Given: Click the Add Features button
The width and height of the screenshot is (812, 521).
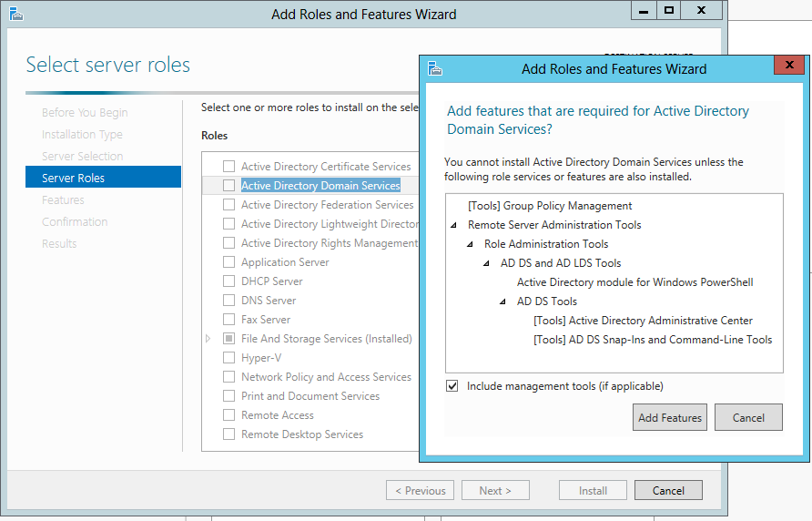Looking at the screenshot, I should pyautogui.click(x=670, y=417).
